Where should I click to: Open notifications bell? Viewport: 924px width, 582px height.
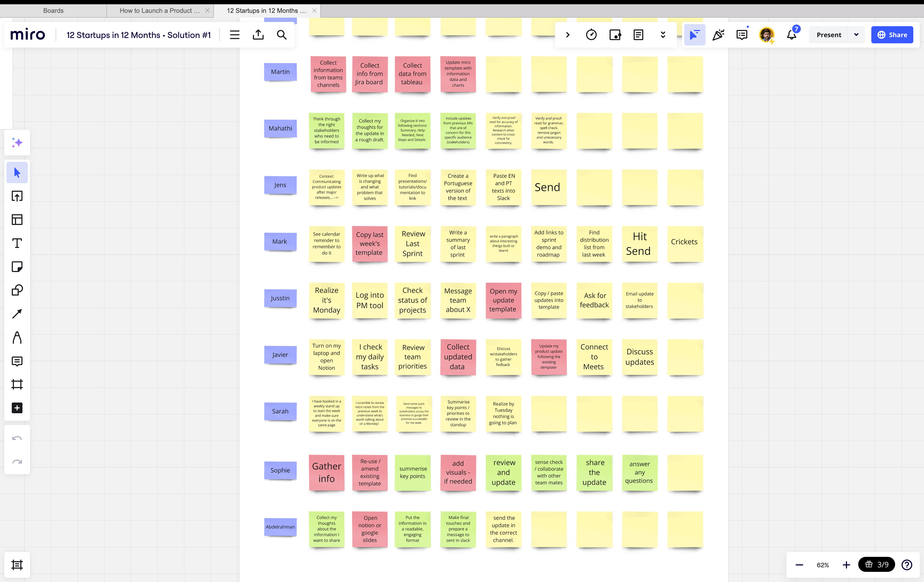pyautogui.click(x=791, y=35)
